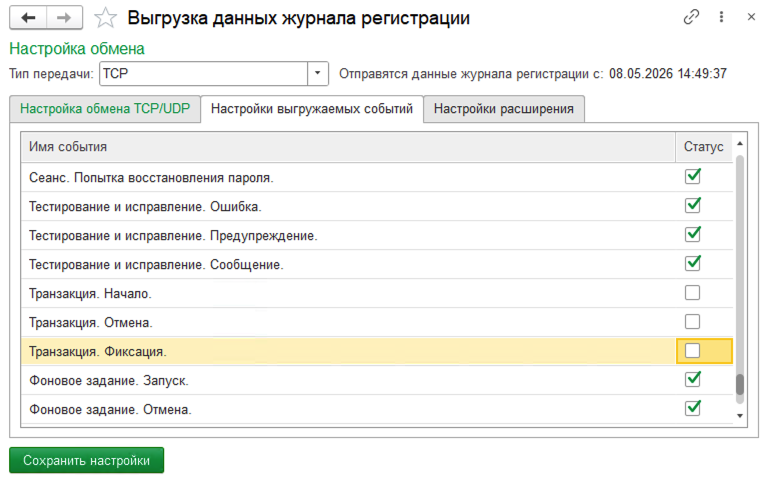
Task: Select row Тестирование и исправление. Предупреждение.
Action: (377, 235)
